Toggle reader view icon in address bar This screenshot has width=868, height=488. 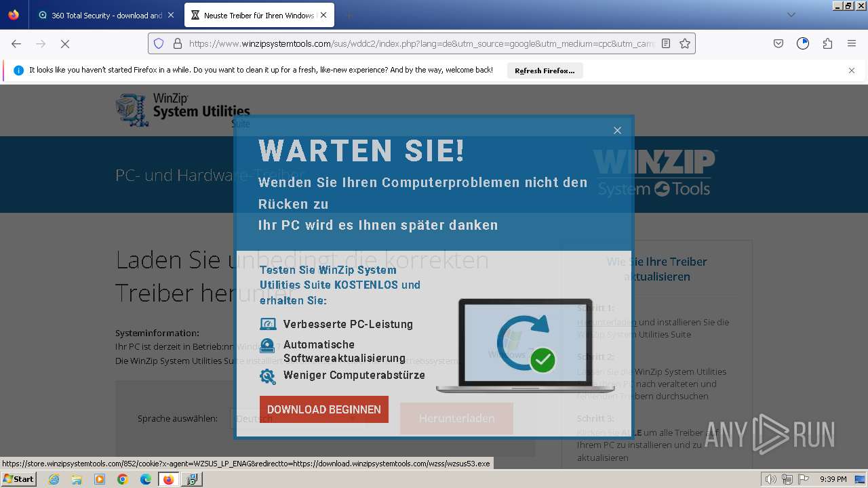(666, 43)
